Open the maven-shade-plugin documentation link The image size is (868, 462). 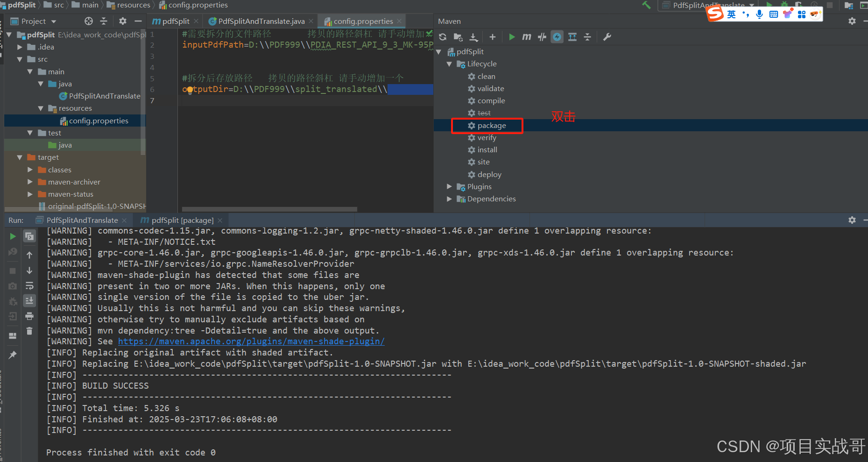(x=251, y=341)
